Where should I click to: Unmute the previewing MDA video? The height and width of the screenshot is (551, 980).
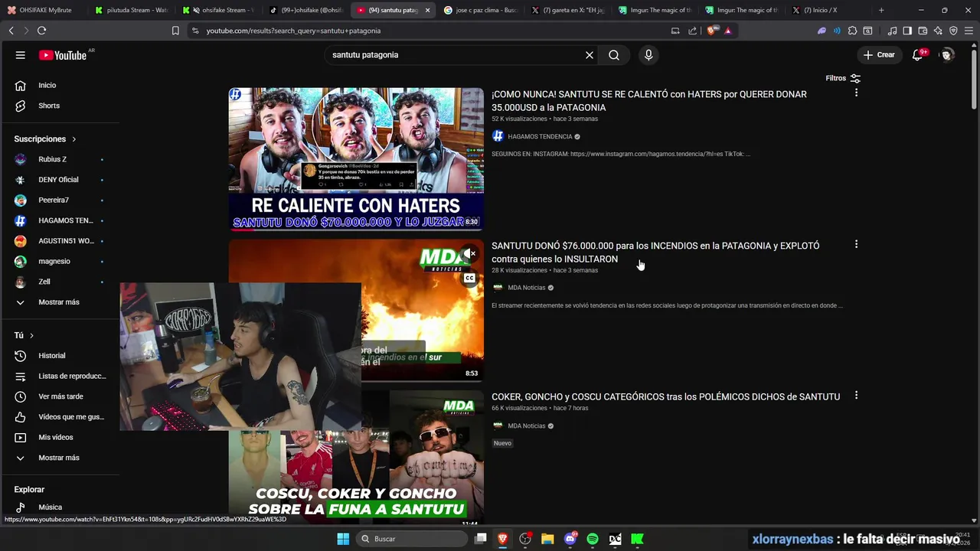469,253
